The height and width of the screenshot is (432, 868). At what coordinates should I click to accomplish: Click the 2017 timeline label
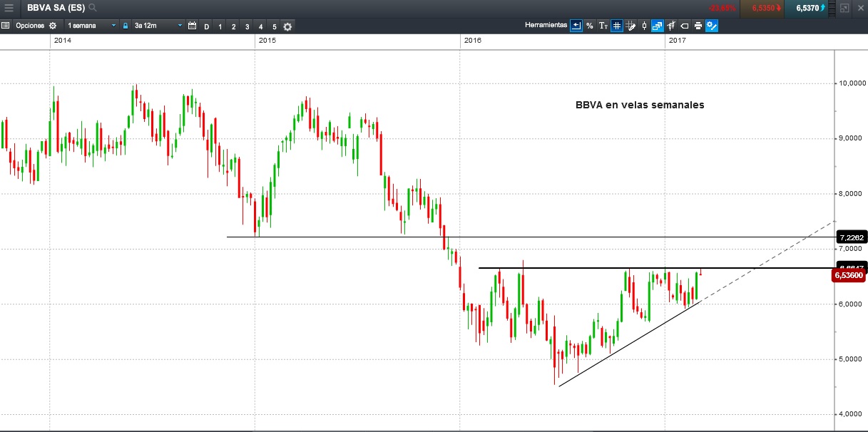click(677, 41)
